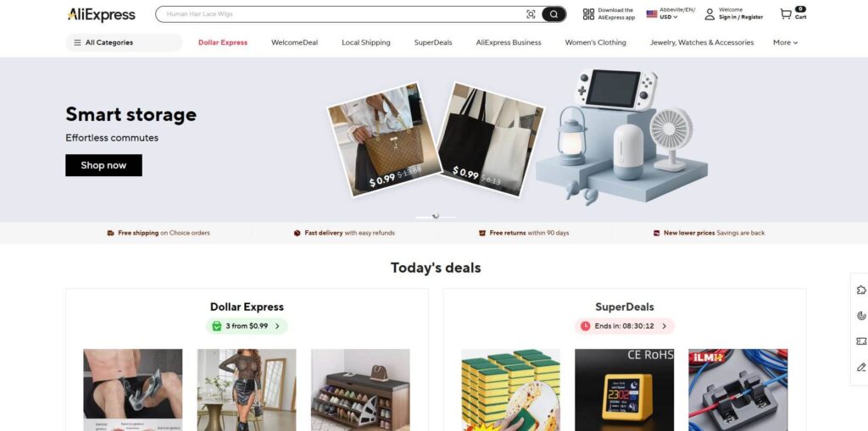The width and height of the screenshot is (868, 431).
Task: Click the search magnifier button
Action: (x=554, y=14)
